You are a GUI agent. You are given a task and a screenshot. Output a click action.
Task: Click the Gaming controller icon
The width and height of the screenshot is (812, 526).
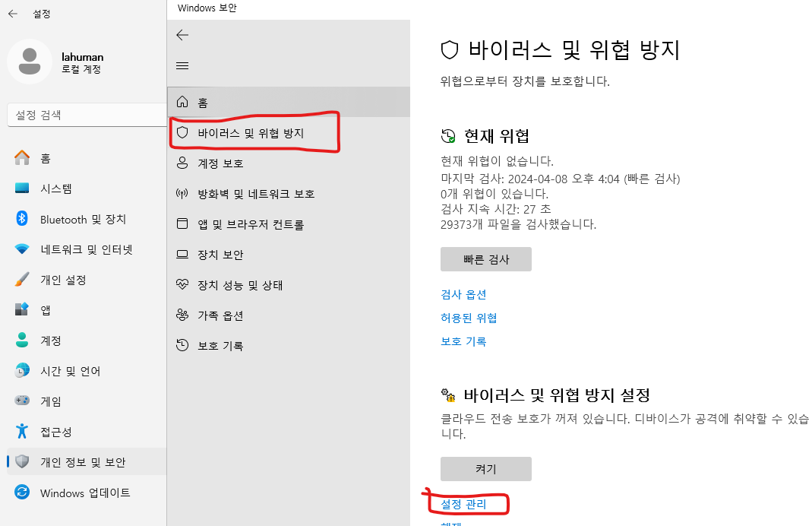coord(22,401)
